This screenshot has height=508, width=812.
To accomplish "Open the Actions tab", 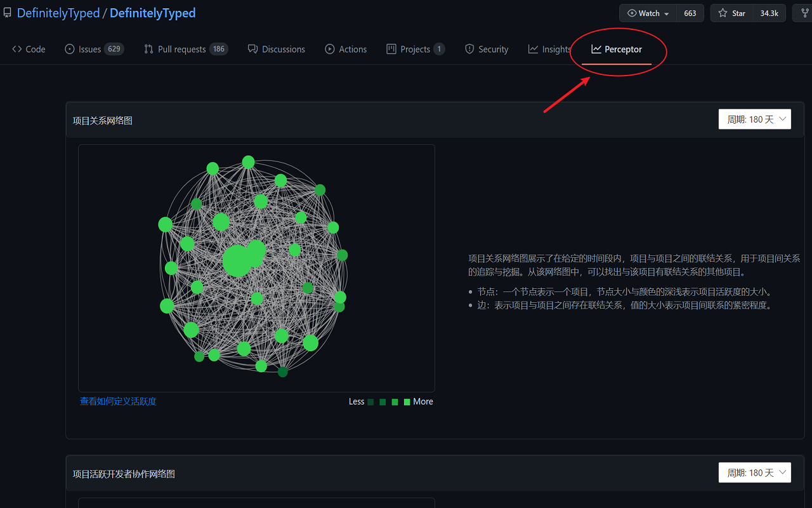I will [346, 49].
